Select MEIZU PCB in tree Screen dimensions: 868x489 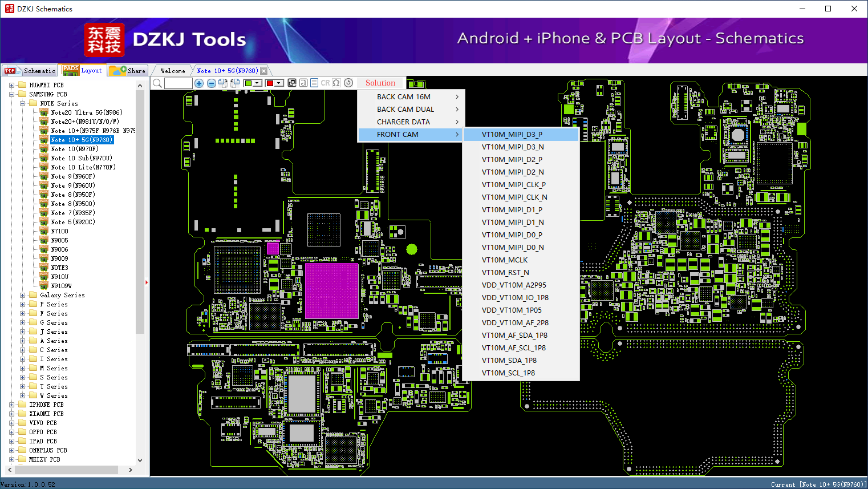pyautogui.click(x=44, y=459)
